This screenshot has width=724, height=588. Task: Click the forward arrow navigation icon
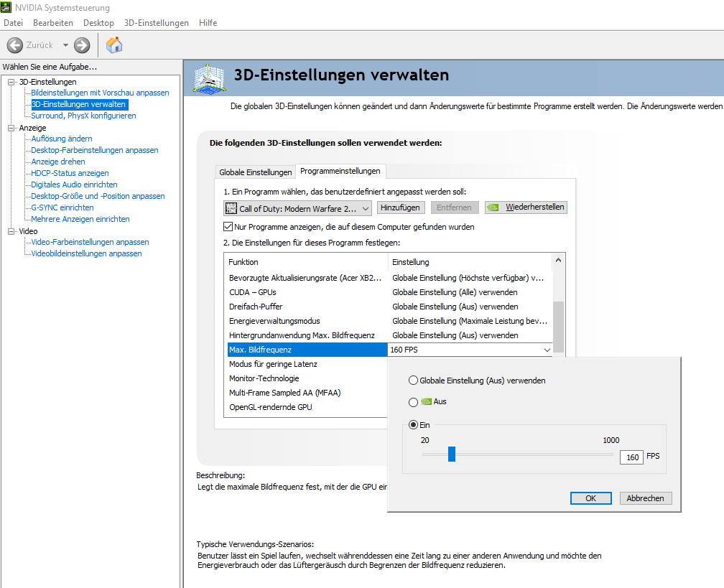click(82, 45)
